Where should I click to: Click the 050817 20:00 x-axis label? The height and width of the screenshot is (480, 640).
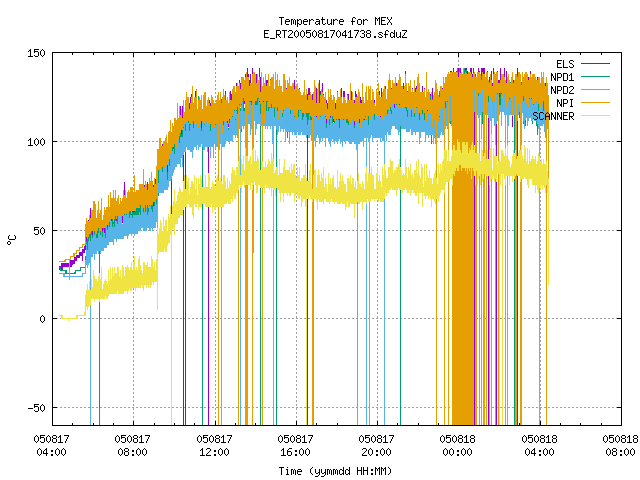point(376,446)
